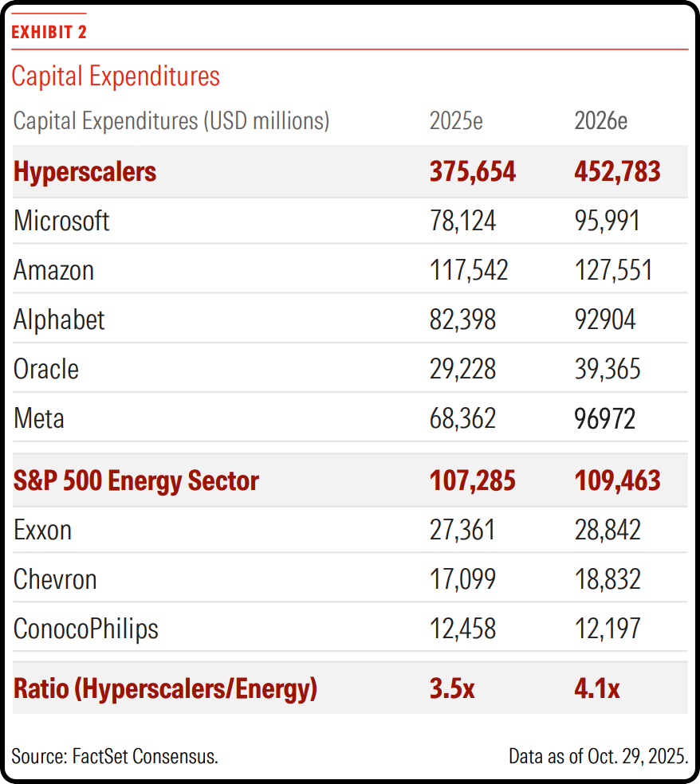
Task: Click Meta's 2026e value 96972
Action: coord(604,418)
